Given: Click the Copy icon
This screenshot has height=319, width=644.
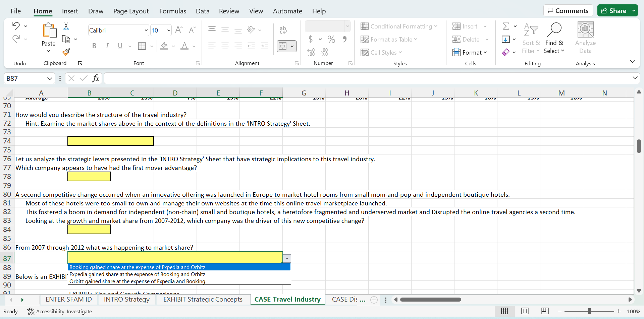Looking at the screenshot, I should (x=66, y=39).
